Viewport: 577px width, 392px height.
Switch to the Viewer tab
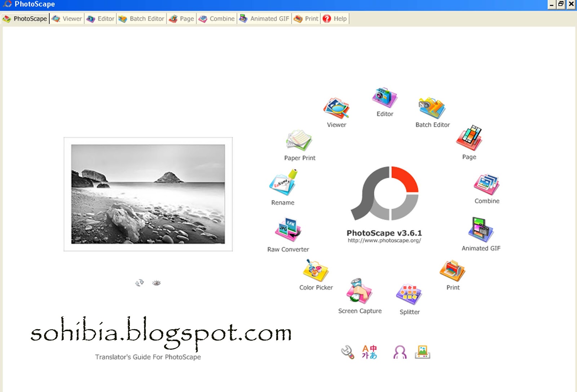(67, 19)
